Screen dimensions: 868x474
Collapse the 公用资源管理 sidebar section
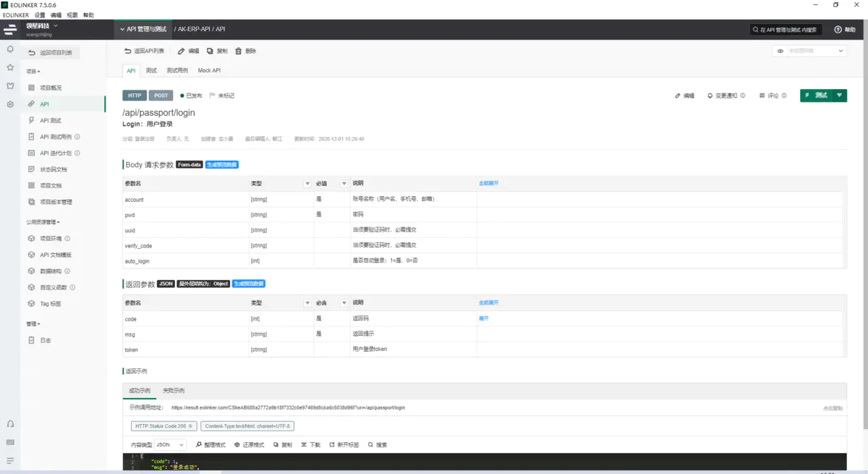(x=43, y=222)
